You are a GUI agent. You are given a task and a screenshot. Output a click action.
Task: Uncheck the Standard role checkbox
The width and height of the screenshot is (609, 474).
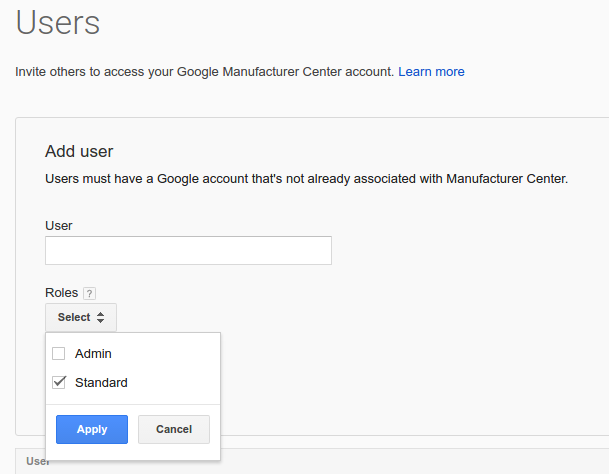coord(59,382)
